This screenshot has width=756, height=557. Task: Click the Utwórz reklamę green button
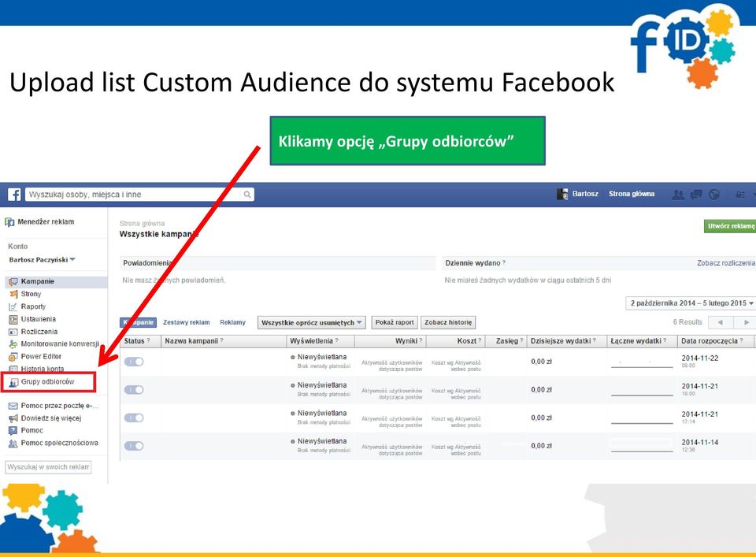point(730,225)
